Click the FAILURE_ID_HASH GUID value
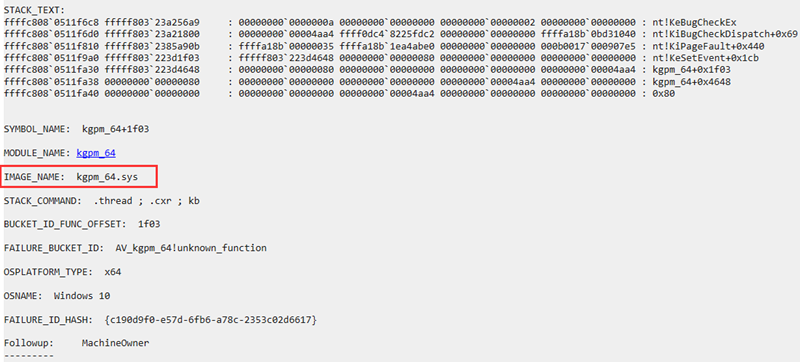The height and width of the screenshot is (362, 800). [x=210, y=320]
